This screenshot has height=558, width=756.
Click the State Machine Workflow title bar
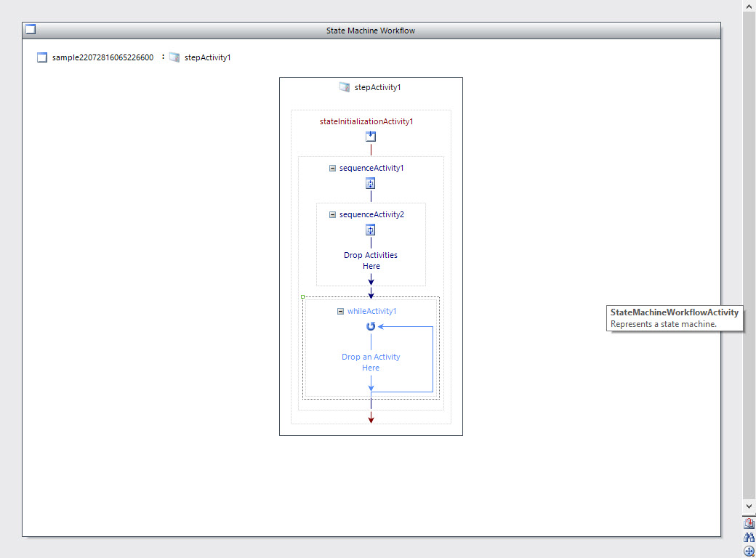[x=371, y=31]
